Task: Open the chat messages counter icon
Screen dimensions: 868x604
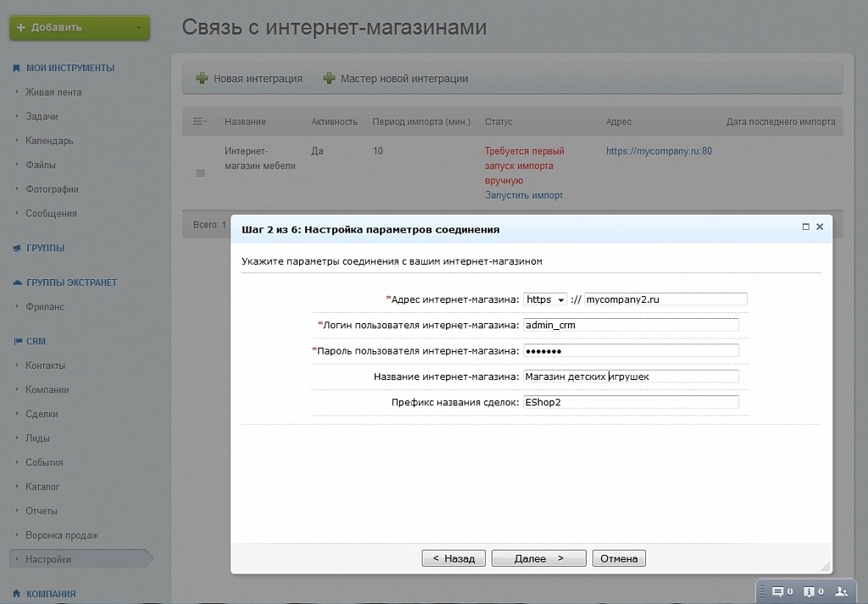Action: 777,591
